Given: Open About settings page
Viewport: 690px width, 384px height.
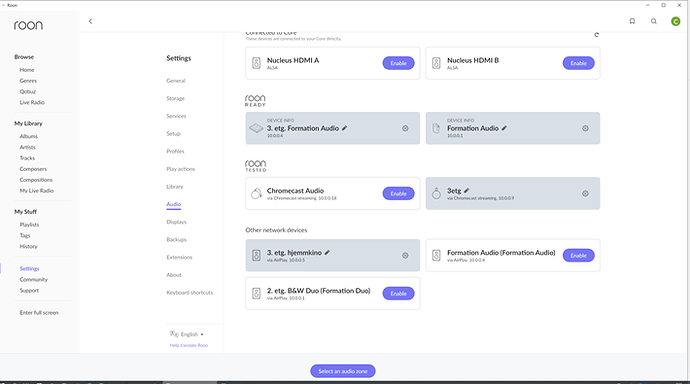Looking at the screenshot, I should click(174, 274).
